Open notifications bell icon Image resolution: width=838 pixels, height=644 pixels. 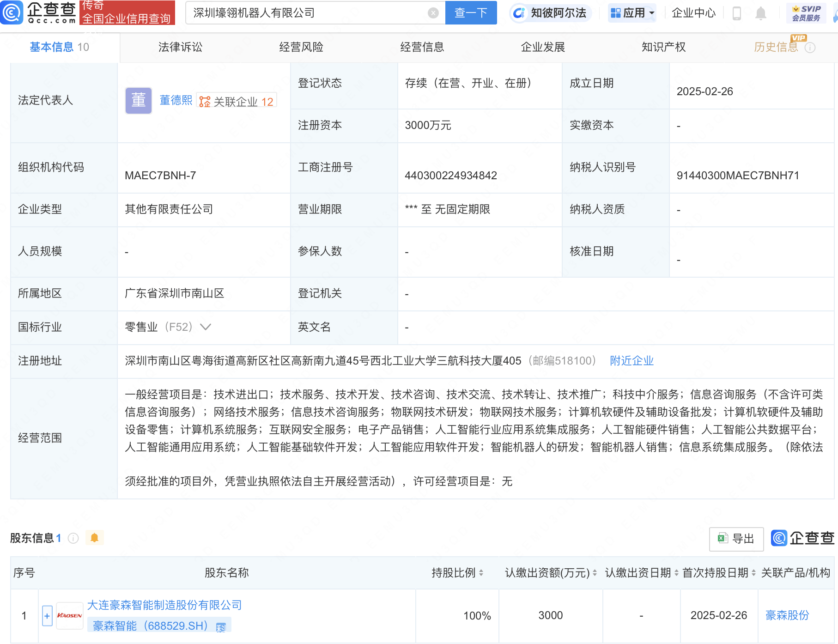[x=760, y=13]
